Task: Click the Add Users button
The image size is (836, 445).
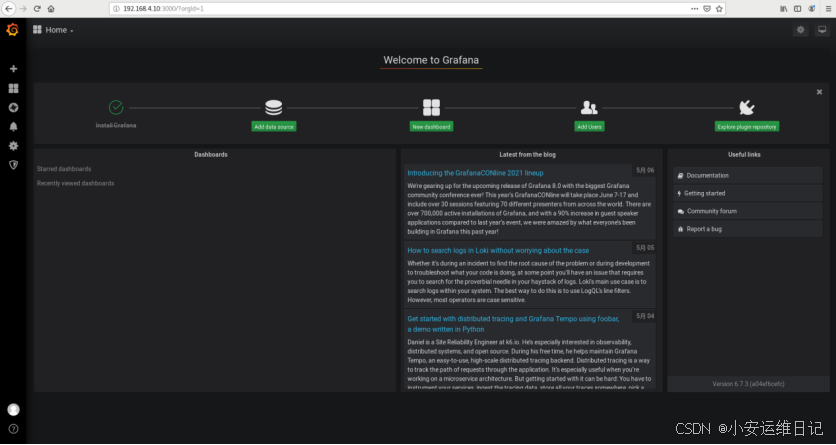Action: [589, 127]
